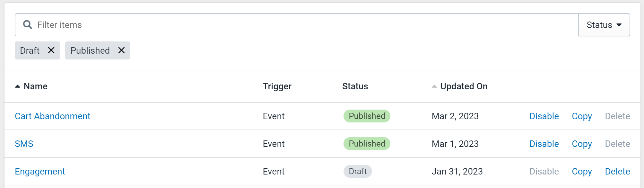
Task: Sort by Updated On using its arrow
Action: click(x=434, y=86)
